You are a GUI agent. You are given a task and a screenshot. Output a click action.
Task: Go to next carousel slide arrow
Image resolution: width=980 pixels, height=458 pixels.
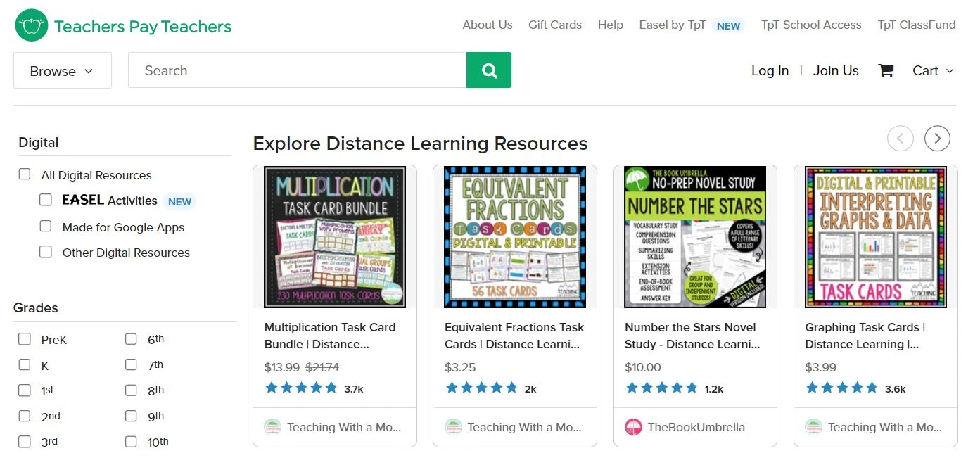937,139
